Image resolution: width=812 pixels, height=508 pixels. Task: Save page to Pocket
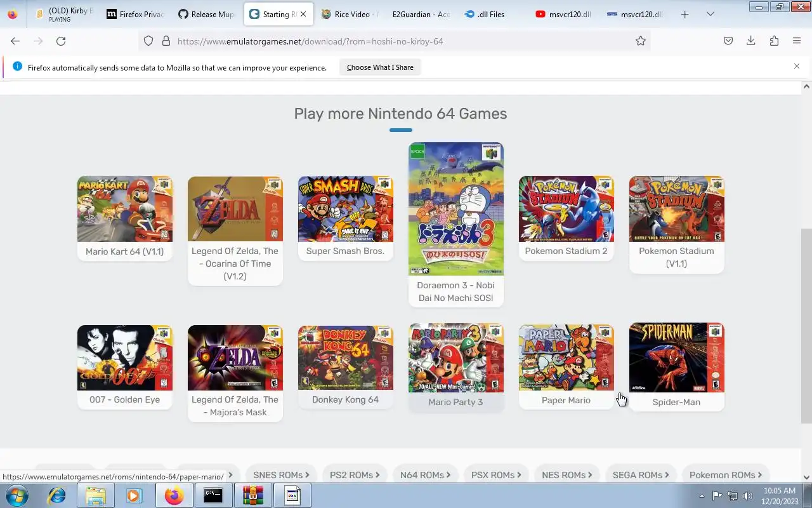click(728, 41)
